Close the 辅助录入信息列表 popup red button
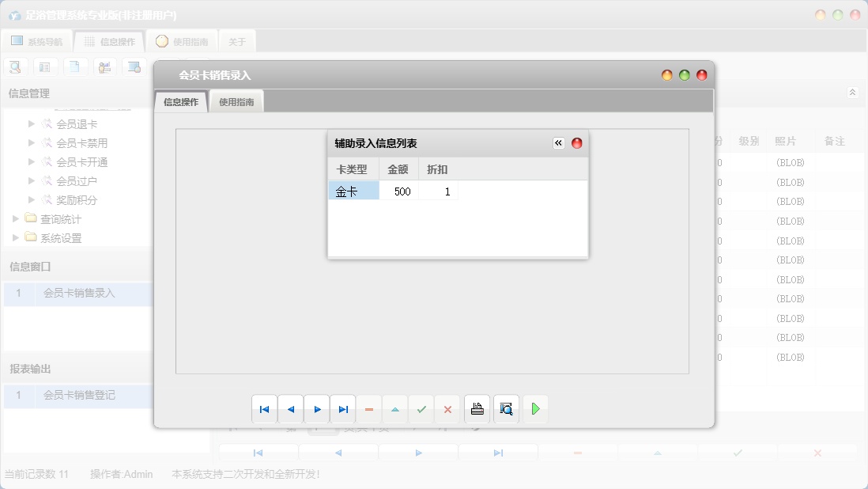 point(577,143)
